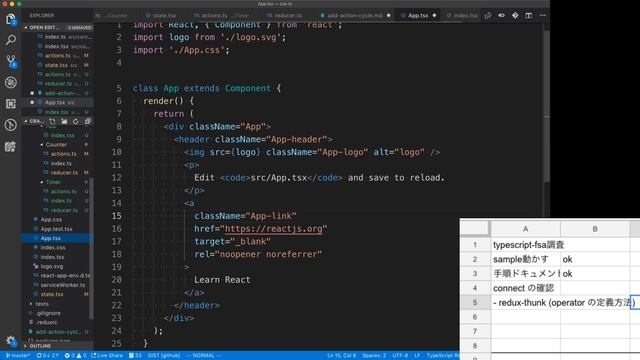Click UTF-8 encoding status item

(400, 356)
